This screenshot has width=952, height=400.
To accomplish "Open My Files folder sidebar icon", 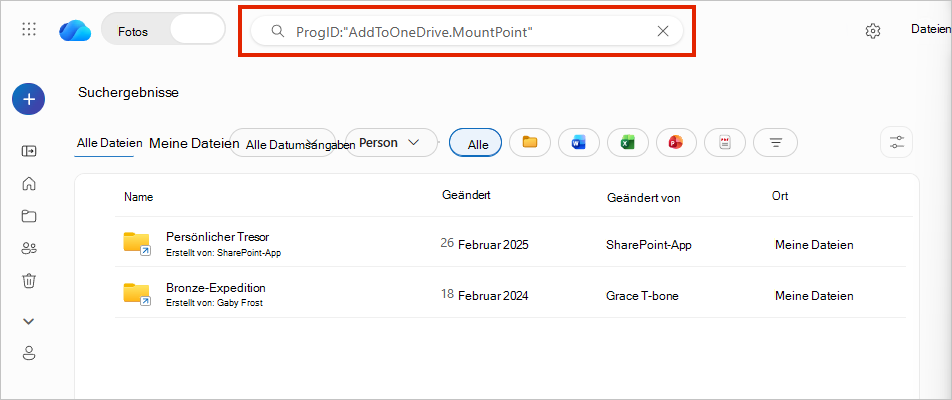I will (29, 215).
